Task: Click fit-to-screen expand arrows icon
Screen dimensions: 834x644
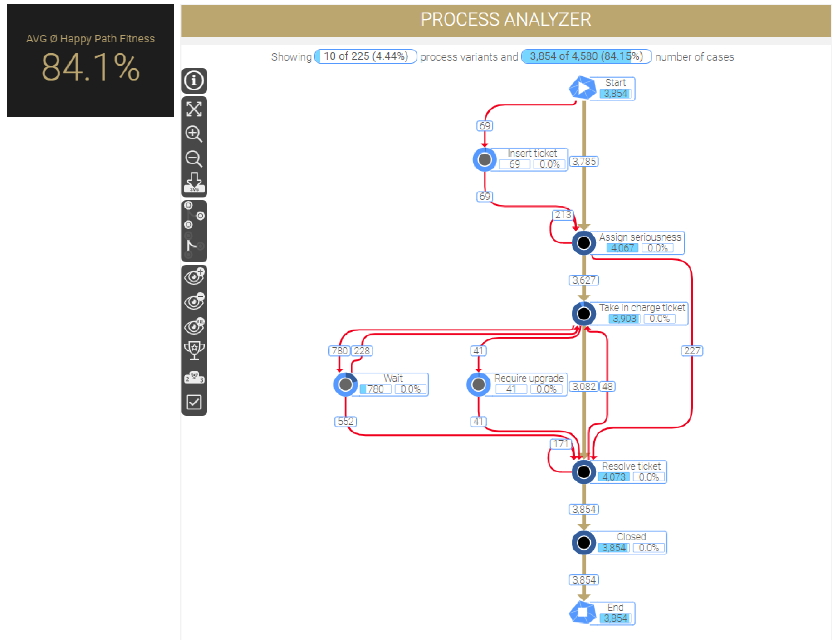Action: 194,109
